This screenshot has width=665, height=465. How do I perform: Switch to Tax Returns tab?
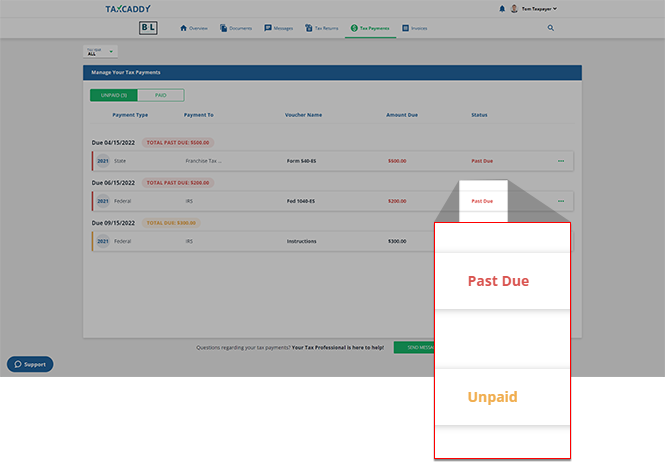tap(321, 28)
